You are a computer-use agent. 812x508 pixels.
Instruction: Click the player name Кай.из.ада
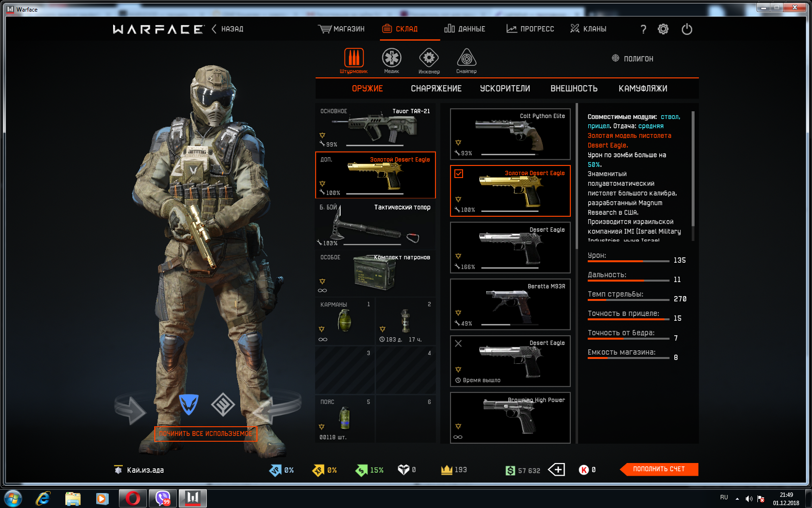(x=145, y=470)
